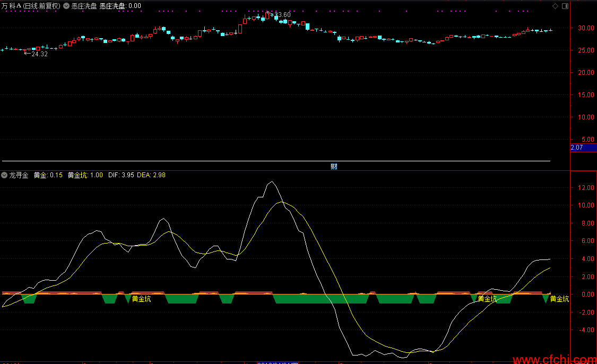Screen dimensions: 597x364
Task: Select the 恶庄洗盘 indicator name label
Action: tap(84, 6)
